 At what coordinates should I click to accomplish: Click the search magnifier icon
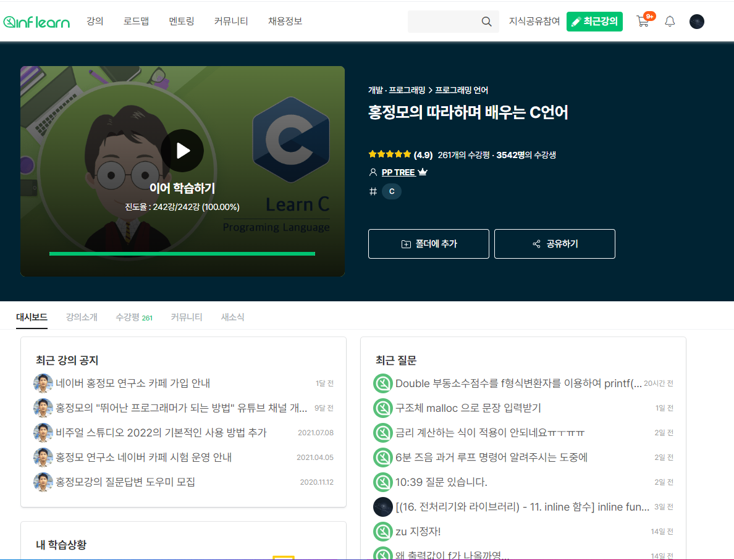tap(487, 22)
